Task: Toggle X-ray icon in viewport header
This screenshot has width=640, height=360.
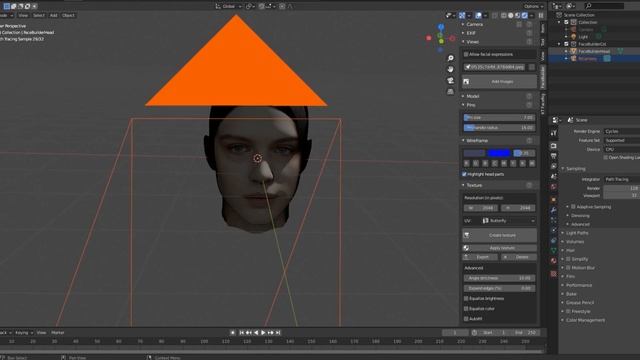Action: (495, 16)
